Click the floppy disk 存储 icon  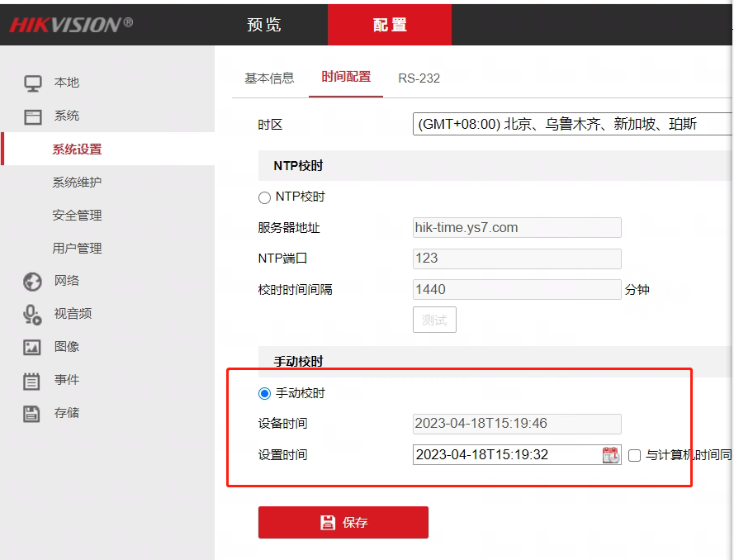[32, 414]
